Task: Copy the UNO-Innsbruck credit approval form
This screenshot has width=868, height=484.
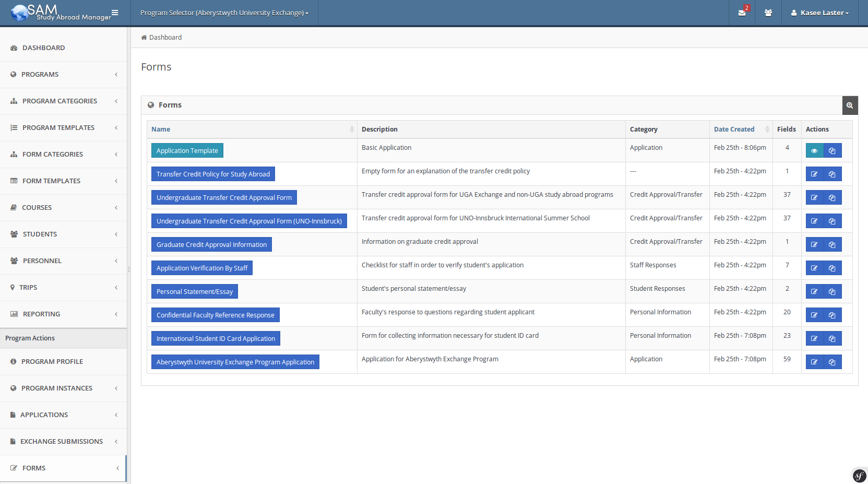Action: (833, 221)
